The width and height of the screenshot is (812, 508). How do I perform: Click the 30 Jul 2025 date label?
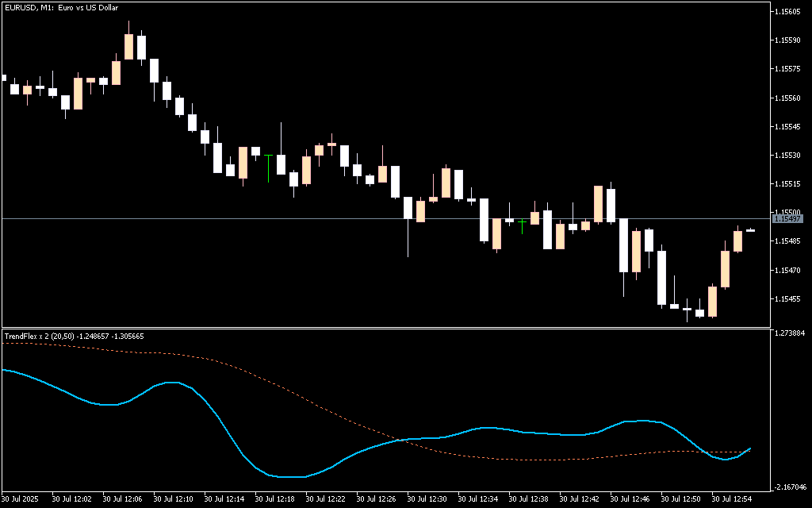click(x=21, y=499)
